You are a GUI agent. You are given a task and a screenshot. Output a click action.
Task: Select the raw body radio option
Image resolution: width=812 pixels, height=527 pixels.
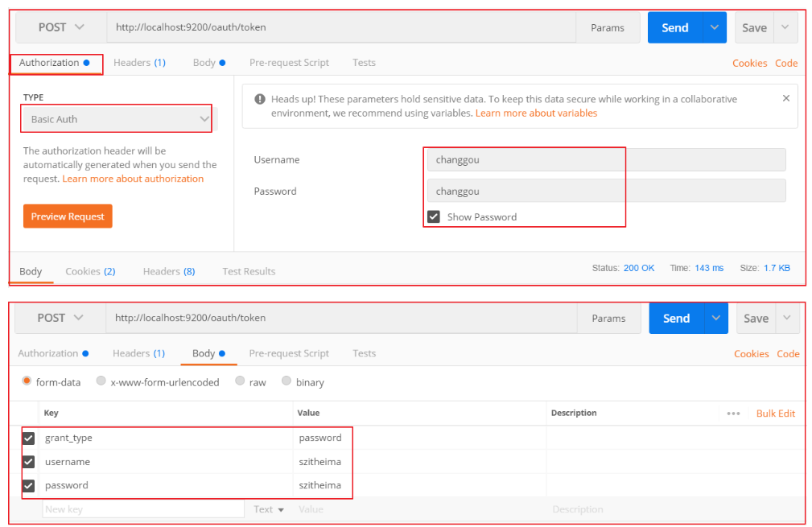pyautogui.click(x=240, y=381)
